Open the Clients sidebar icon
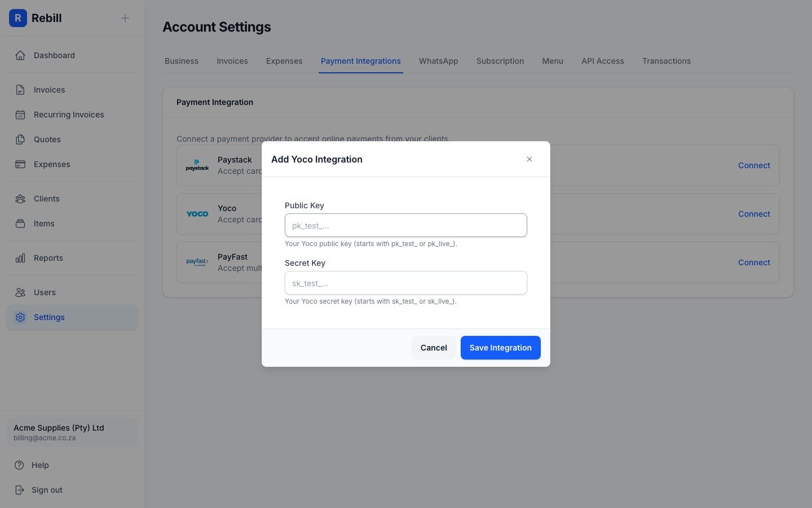The image size is (812, 508). (x=20, y=199)
